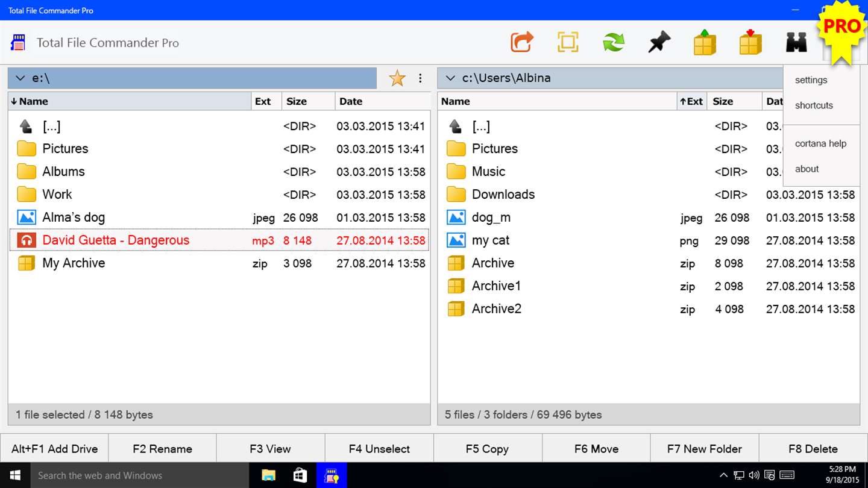Image resolution: width=868 pixels, height=488 pixels.
Task: Click the zip icon beside My Archive
Action: pyautogui.click(x=26, y=263)
